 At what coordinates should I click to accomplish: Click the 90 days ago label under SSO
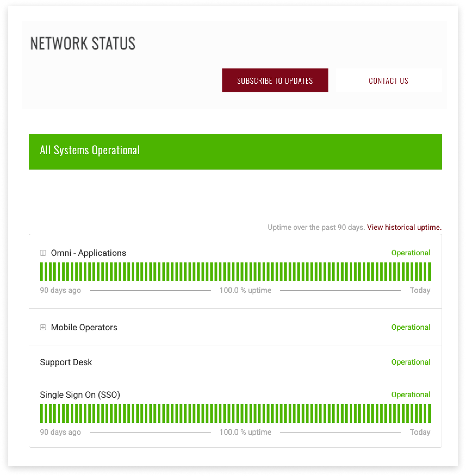click(60, 432)
